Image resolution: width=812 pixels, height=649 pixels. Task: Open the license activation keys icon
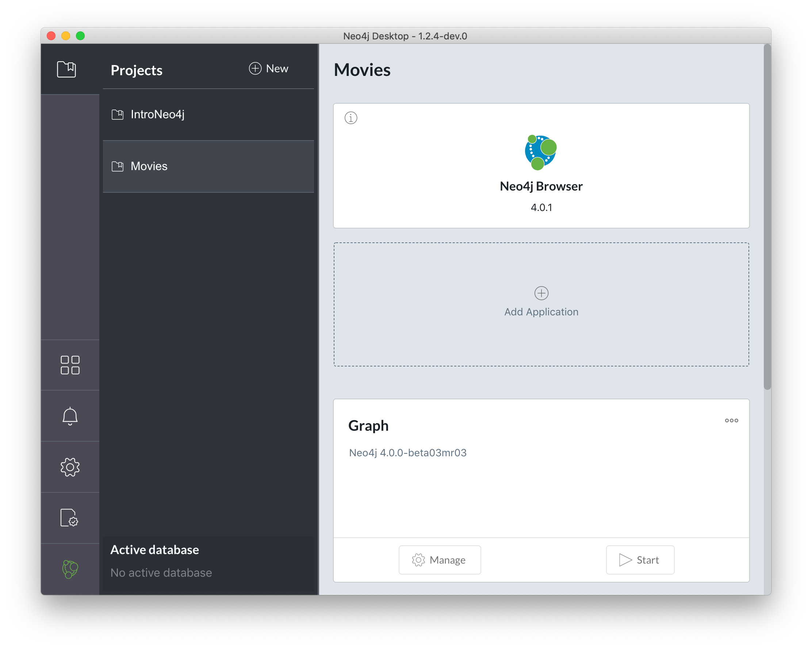69,518
